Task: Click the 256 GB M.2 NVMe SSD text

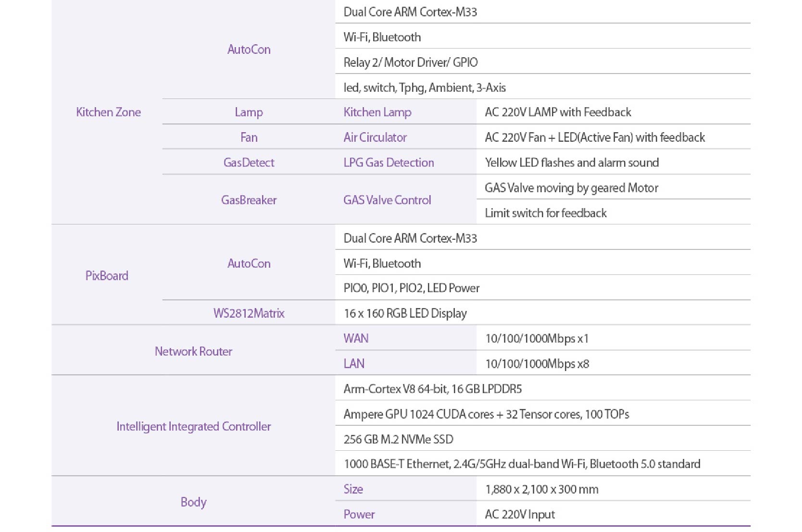Action: (x=398, y=439)
